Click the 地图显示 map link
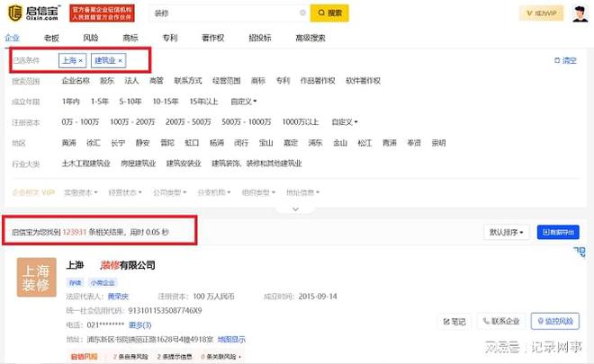The image size is (594, 364). (231, 340)
